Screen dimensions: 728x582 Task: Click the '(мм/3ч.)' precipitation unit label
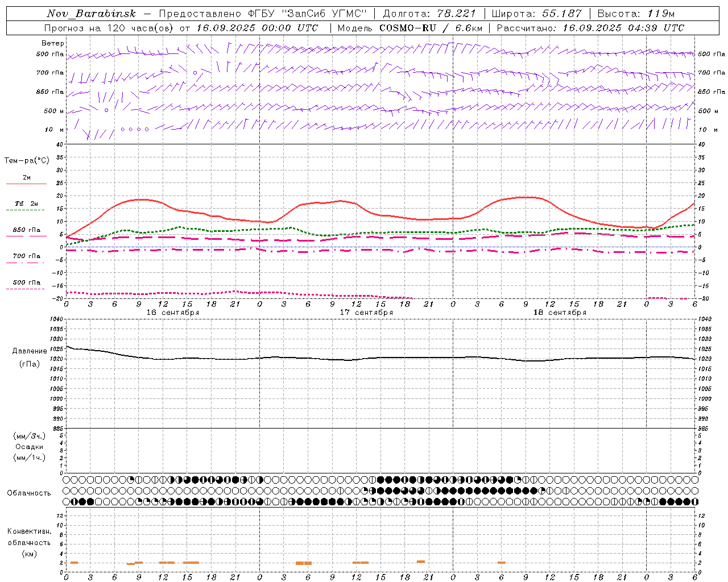30,436
